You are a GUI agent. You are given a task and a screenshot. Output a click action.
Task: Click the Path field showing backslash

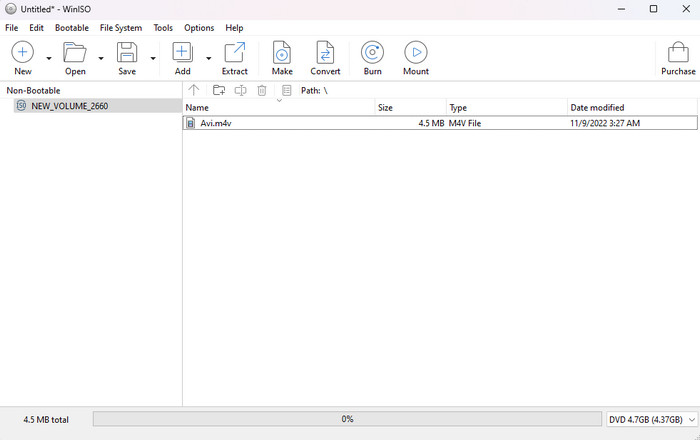(314, 91)
